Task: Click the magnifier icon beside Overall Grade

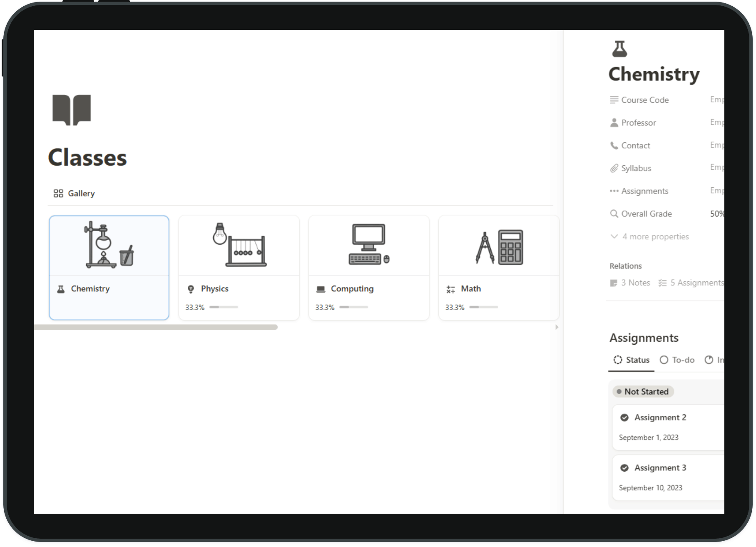Action: (x=614, y=214)
